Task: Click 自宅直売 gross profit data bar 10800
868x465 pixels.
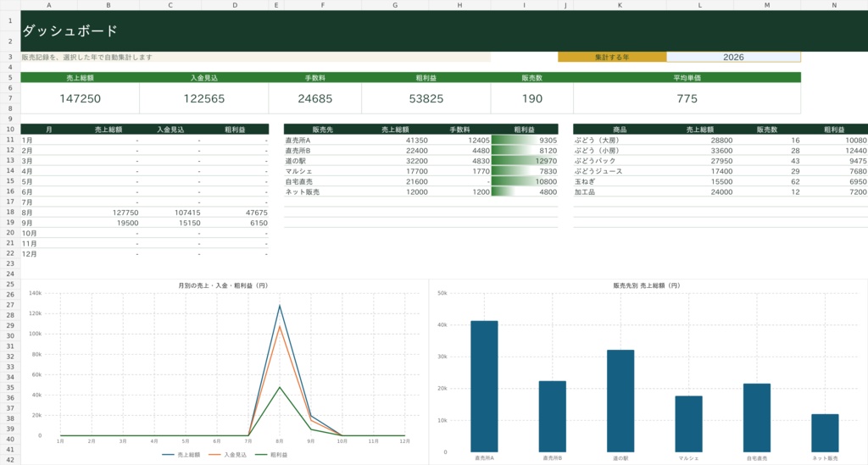Action: pyautogui.click(x=524, y=181)
